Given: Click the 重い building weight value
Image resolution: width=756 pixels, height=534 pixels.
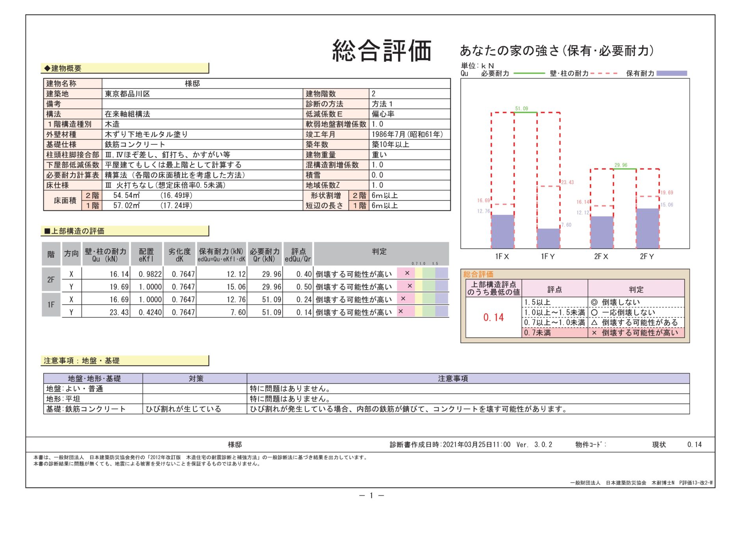Looking at the screenshot, I should point(409,155).
